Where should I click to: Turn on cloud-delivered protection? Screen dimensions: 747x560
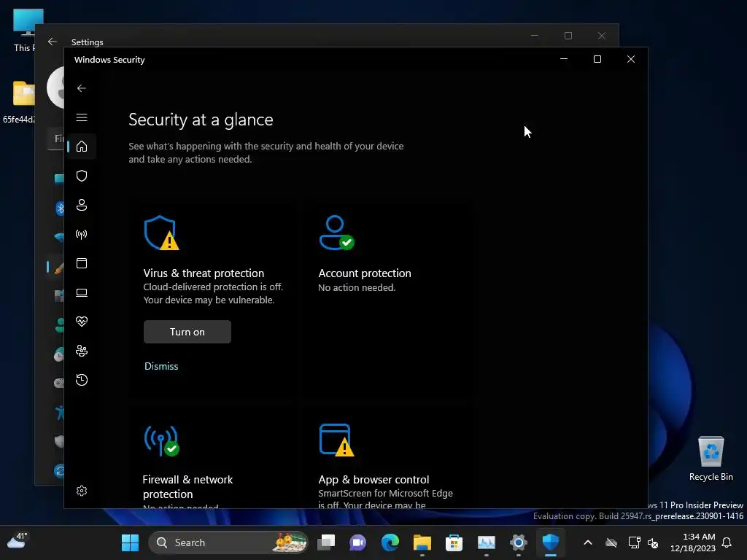pos(187,332)
